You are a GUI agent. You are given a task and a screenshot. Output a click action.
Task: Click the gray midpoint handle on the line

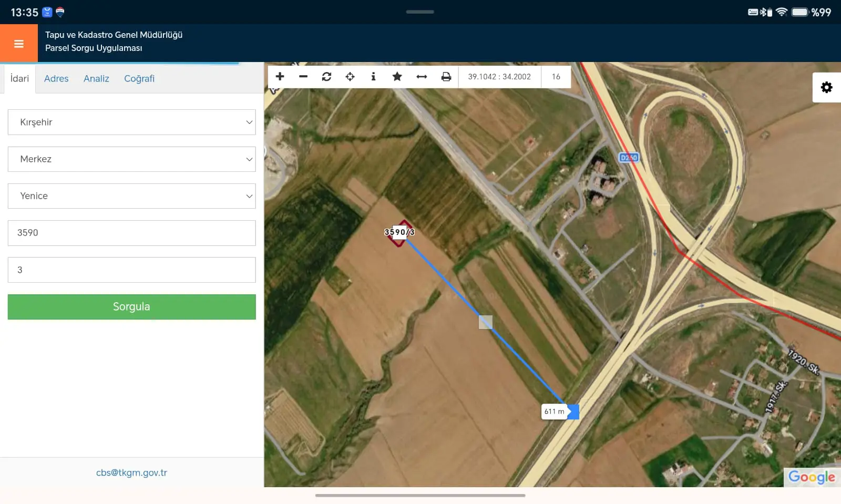[486, 322]
